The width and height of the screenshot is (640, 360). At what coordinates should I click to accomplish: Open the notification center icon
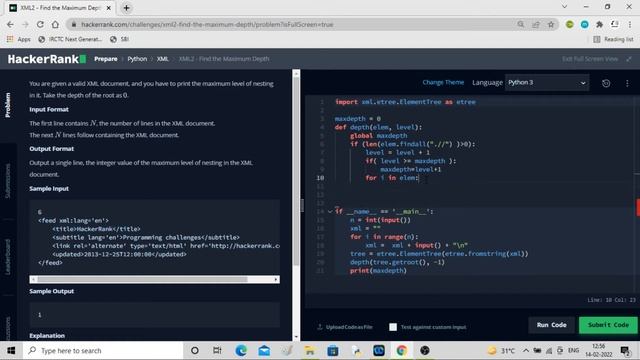(624, 351)
